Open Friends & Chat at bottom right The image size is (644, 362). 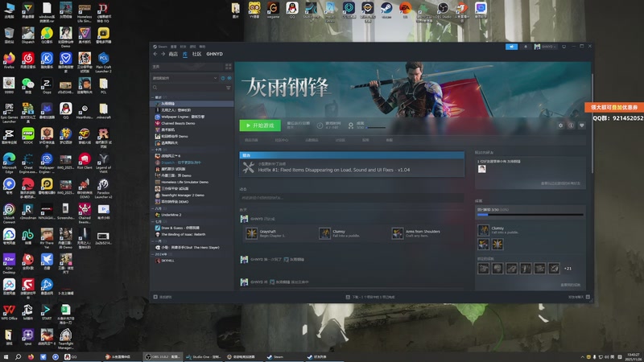click(578, 297)
